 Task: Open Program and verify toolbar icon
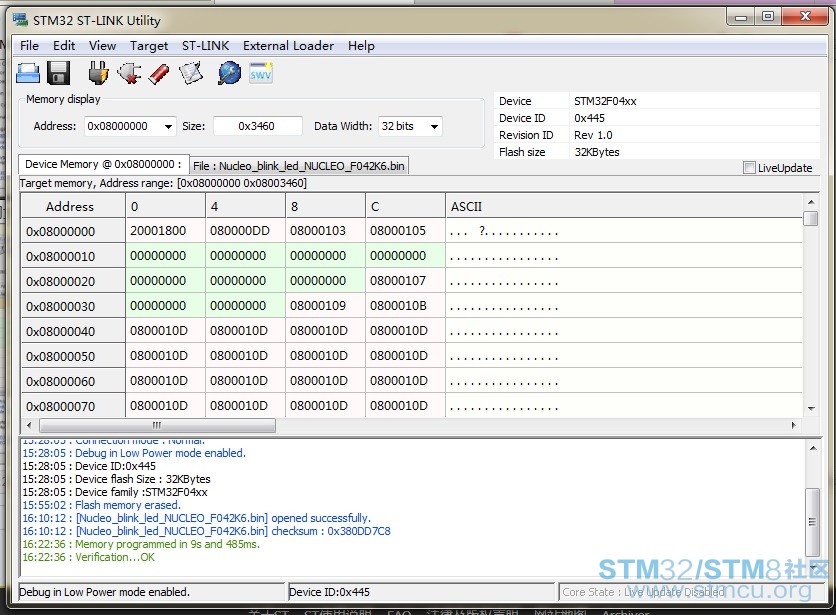191,73
